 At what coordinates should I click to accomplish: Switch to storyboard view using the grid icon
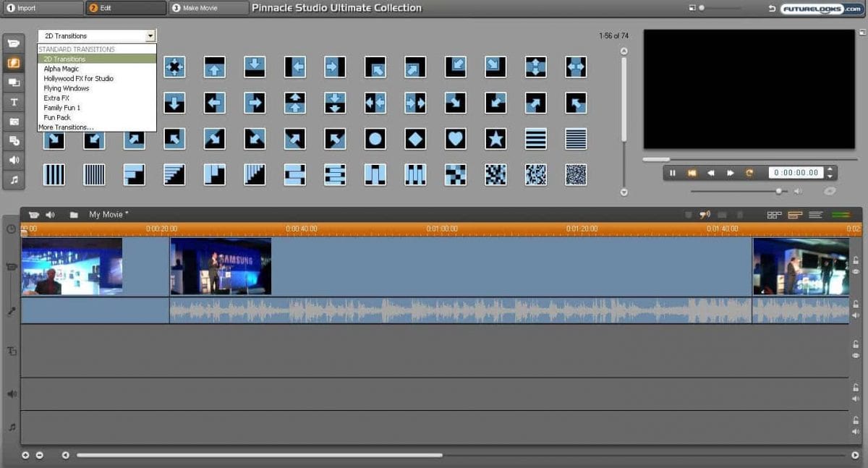tap(774, 215)
